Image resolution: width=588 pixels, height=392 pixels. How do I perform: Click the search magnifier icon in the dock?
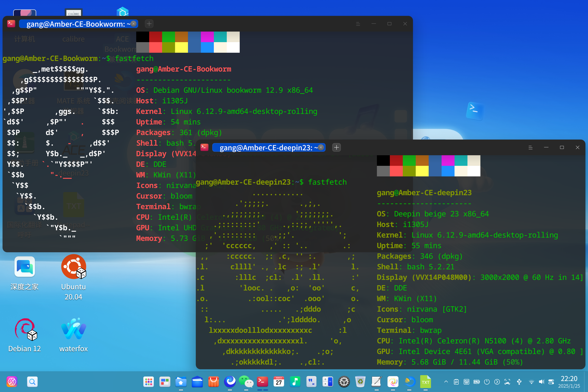pyautogui.click(x=32, y=382)
